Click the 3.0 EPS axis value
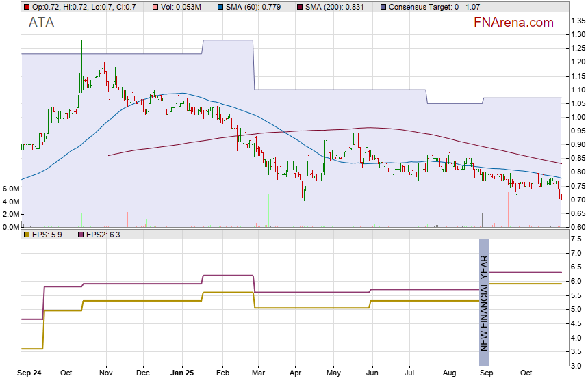The image size is (588, 387). tap(576, 366)
